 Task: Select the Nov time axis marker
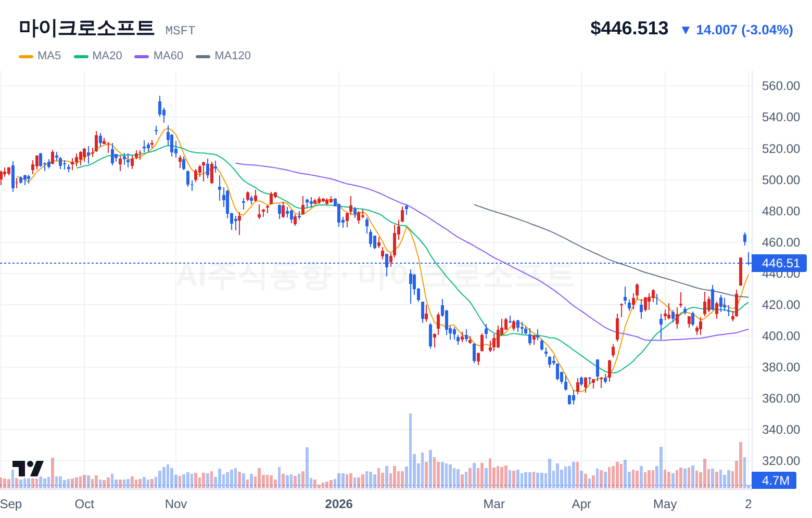coord(176,504)
